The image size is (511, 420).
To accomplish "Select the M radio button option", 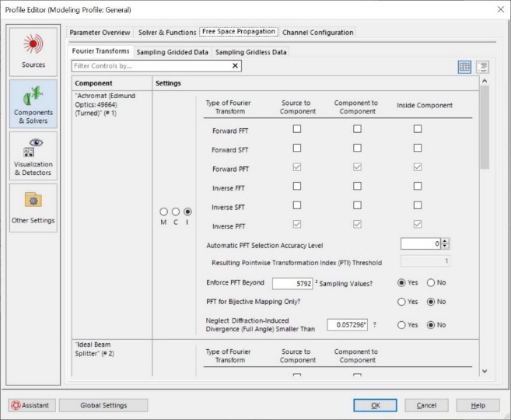I will (x=163, y=212).
